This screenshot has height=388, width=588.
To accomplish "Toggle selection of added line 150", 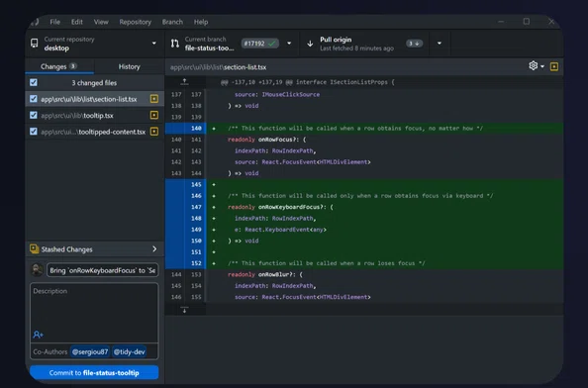I will coord(186,241).
